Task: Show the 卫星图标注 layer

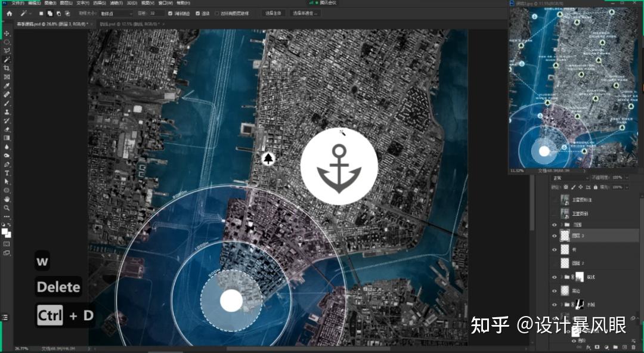Action: click(x=555, y=200)
